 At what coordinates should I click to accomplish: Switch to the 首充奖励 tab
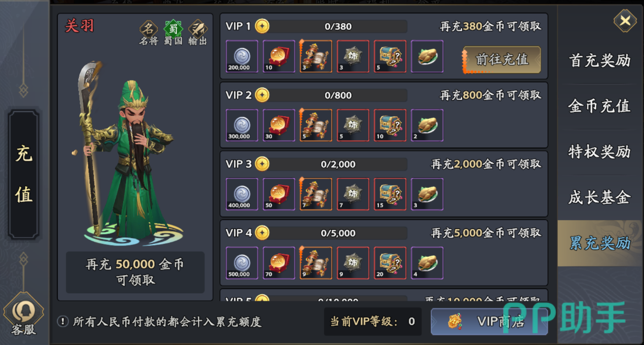(x=600, y=61)
